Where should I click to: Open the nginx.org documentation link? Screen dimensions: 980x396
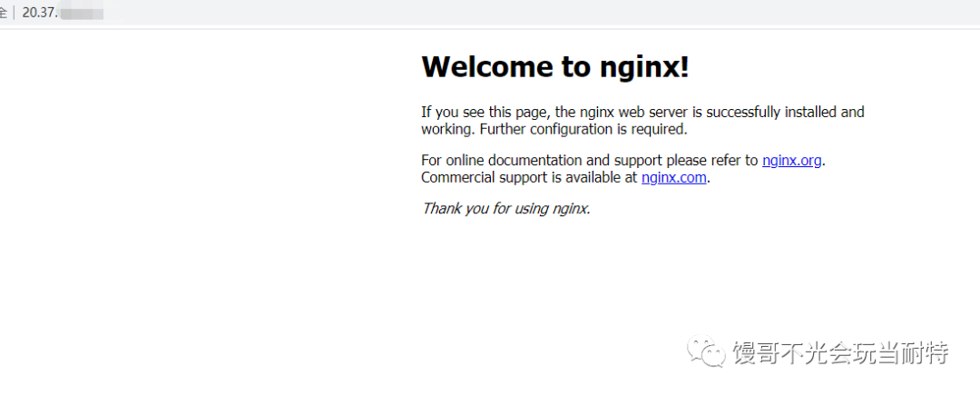[791, 160]
